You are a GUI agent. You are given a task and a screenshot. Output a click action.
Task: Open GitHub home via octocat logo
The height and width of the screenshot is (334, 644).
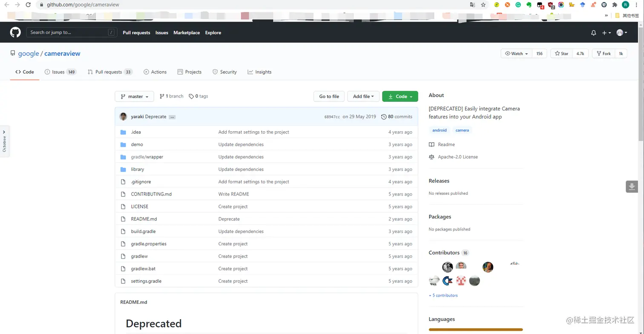point(15,32)
